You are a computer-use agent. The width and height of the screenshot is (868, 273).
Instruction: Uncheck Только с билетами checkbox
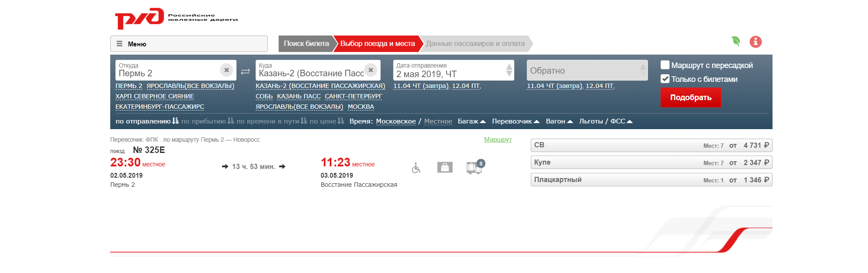(665, 79)
